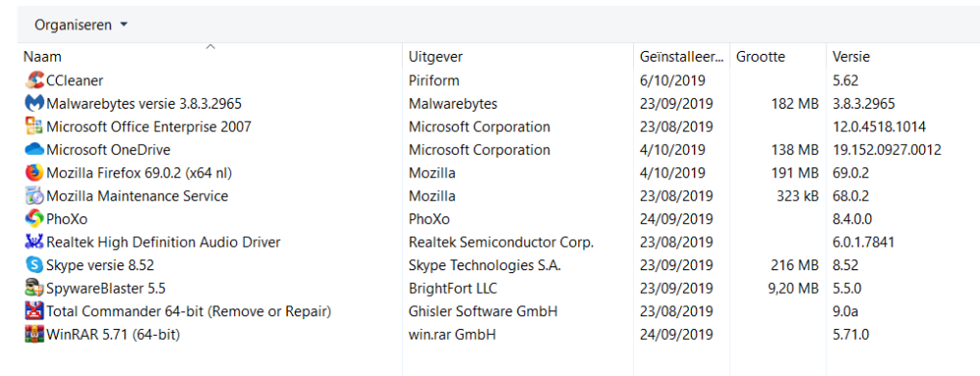Select the Microsoft OneDrive cloud icon
Viewport: 980px width, 376px height.
pyautogui.click(x=33, y=150)
